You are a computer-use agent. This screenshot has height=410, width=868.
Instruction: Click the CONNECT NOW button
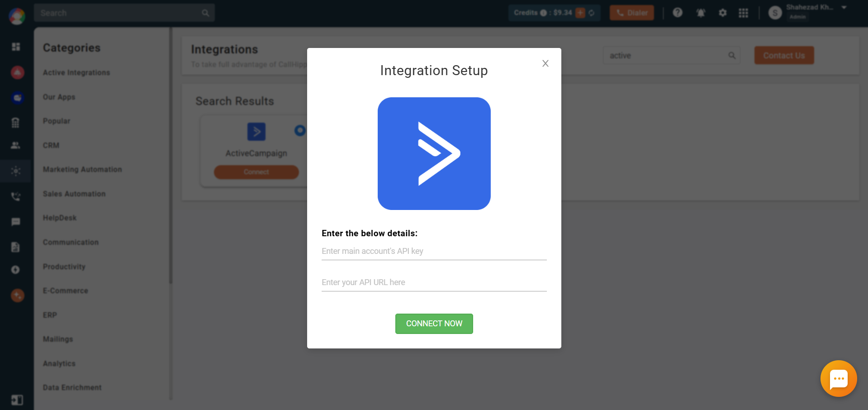434,324
